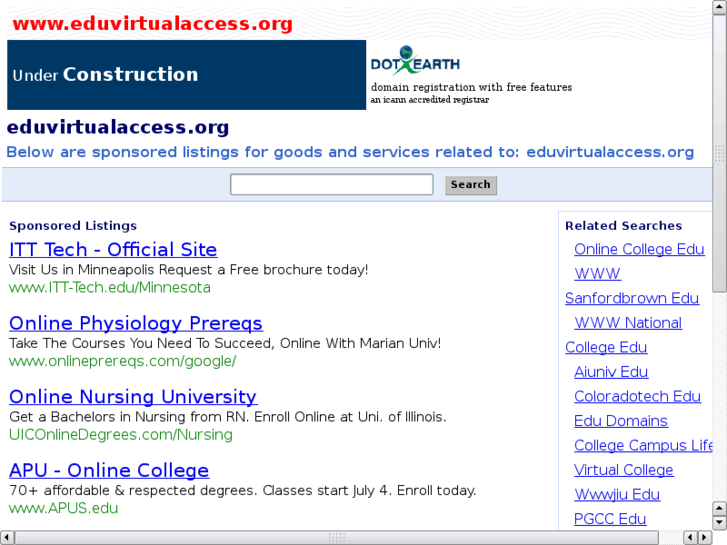Click the Search button
727x545 pixels.
click(471, 185)
